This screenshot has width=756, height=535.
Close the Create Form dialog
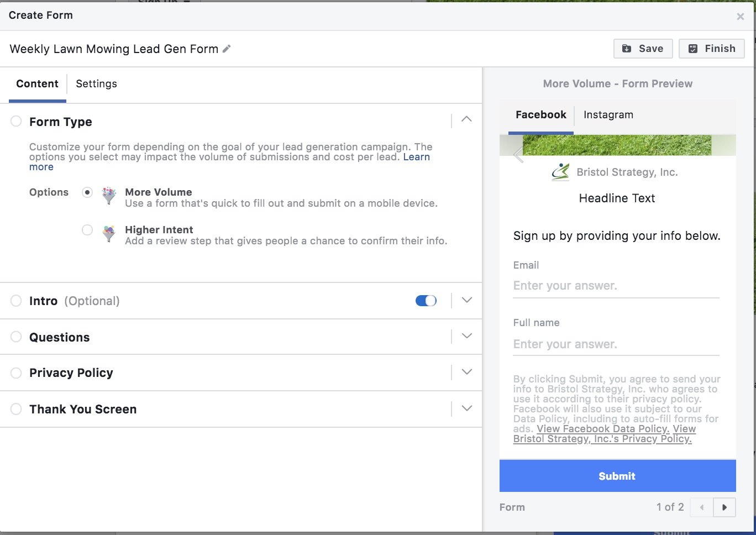(740, 17)
